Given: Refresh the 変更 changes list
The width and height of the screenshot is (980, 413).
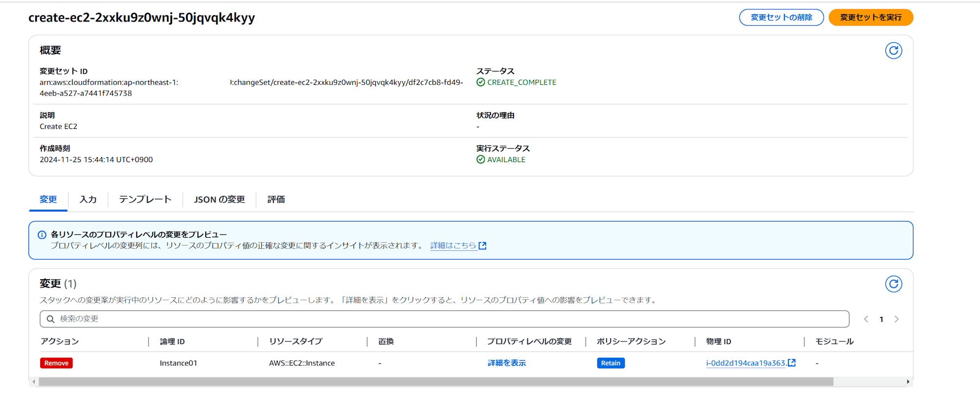Looking at the screenshot, I should (x=893, y=284).
